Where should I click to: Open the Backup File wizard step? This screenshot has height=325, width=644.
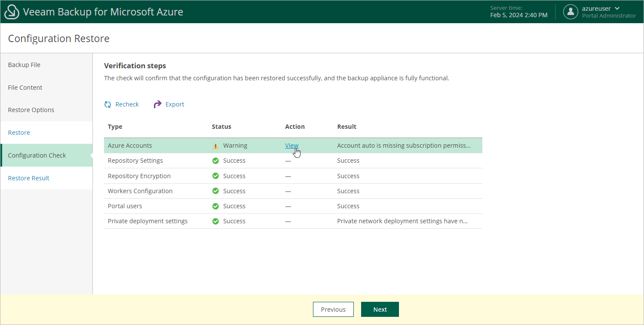[x=46, y=65]
